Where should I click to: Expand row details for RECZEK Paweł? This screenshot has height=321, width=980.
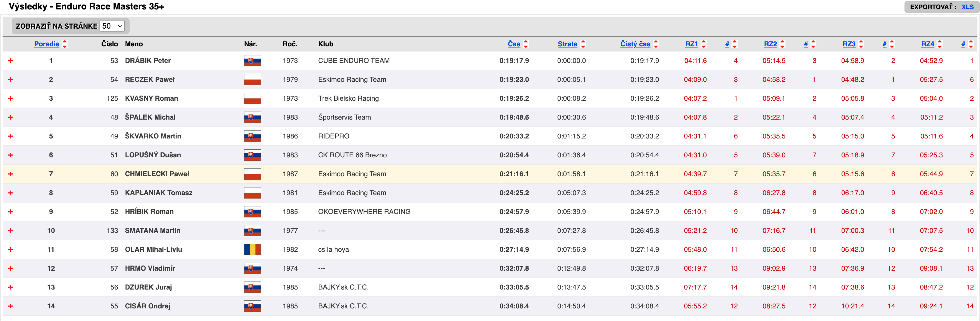pyautogui.click(x=11, y=80)
